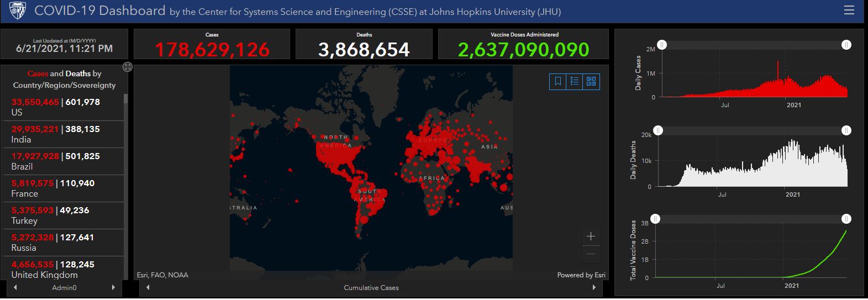The width and height of the screenshot is (868, 300).
Task: Click the left handle of Daily Cases slider
Action: pos(662,45)
